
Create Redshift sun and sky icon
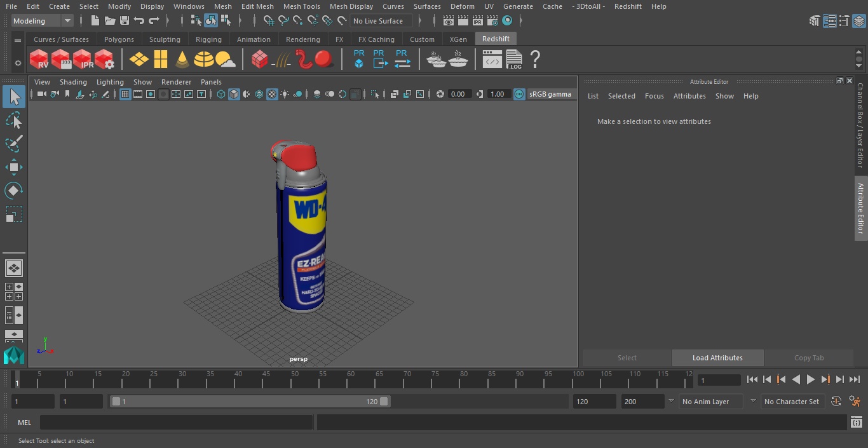click(x=226, y=60)
